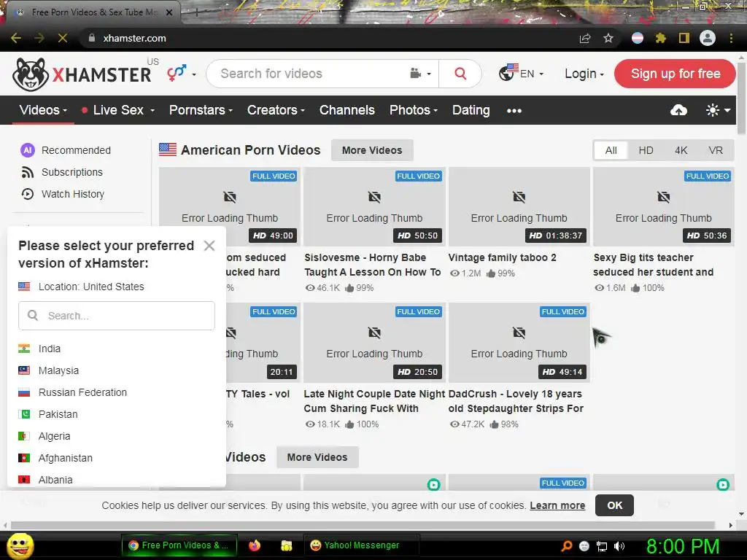Click the volume speaker tray icon
This screenshot has width=747, height=560.
click(619, 546)
